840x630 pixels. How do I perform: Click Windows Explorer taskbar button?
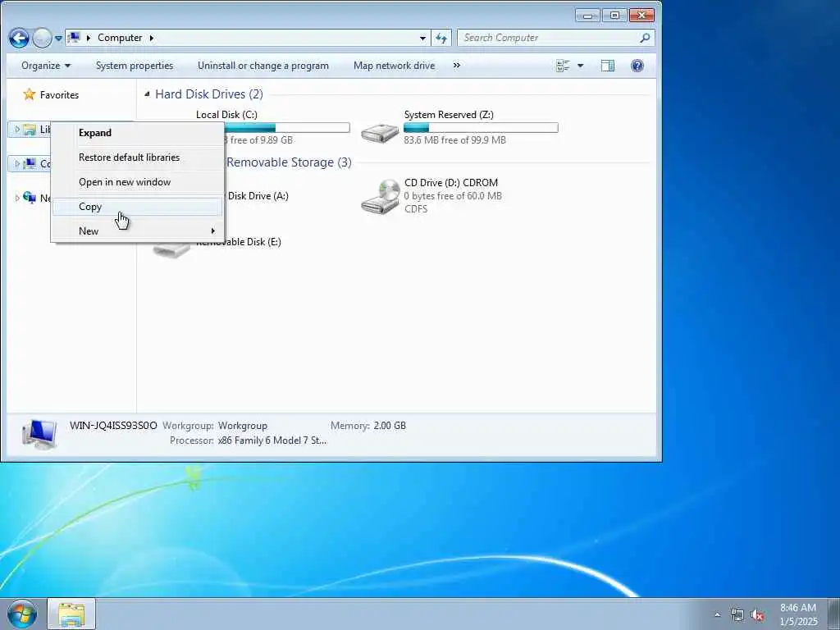72,614
